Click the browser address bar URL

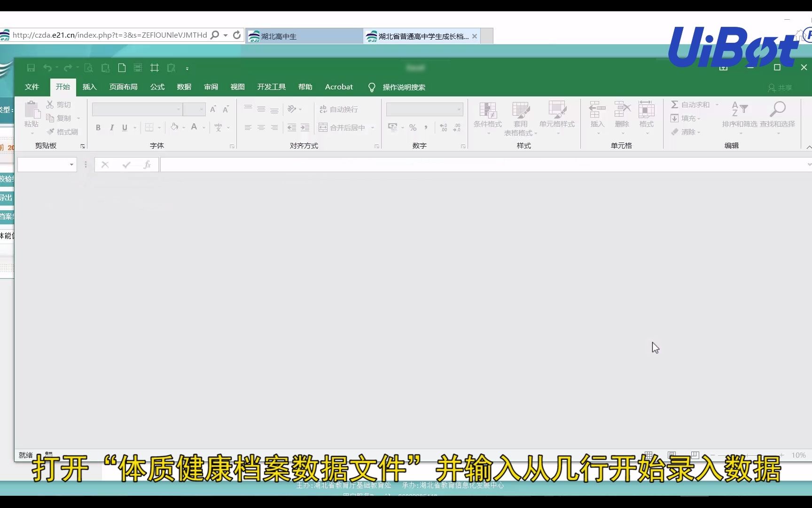coord(109,35)
